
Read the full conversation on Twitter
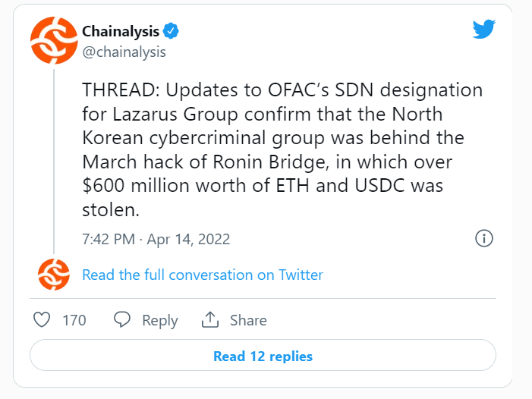[203, 275]
